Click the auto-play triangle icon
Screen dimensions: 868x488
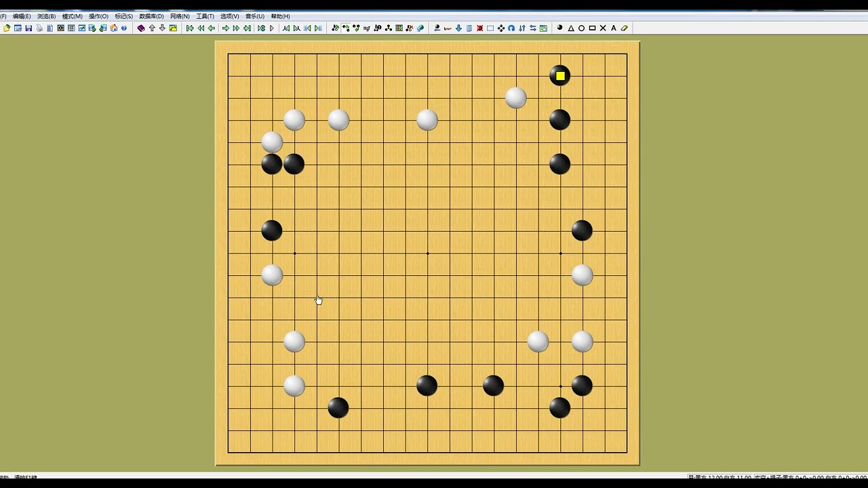272,28
